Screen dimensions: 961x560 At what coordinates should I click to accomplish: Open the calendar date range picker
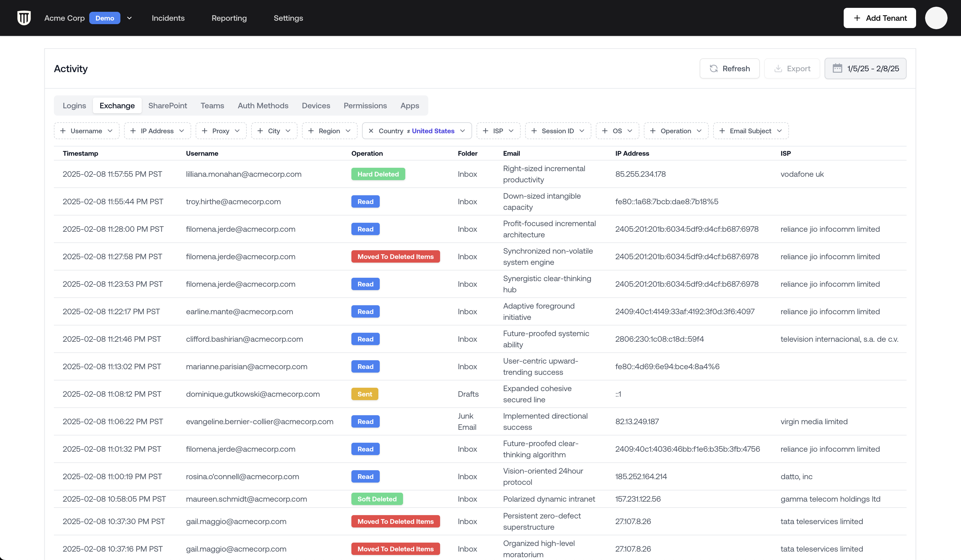[865, 69]
